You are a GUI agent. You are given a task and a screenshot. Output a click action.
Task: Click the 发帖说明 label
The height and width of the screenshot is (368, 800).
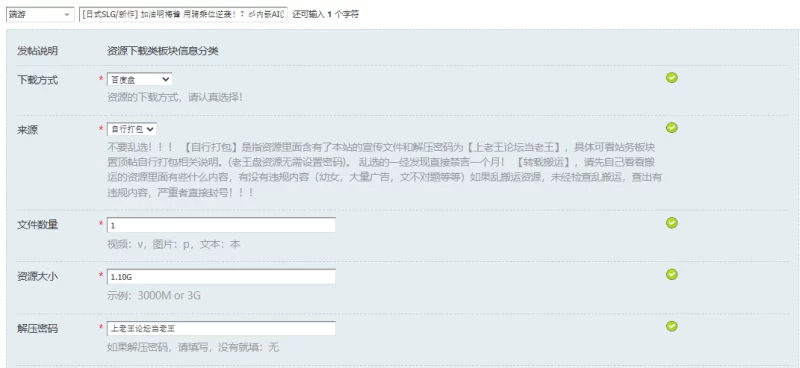(x=38, y=51)
